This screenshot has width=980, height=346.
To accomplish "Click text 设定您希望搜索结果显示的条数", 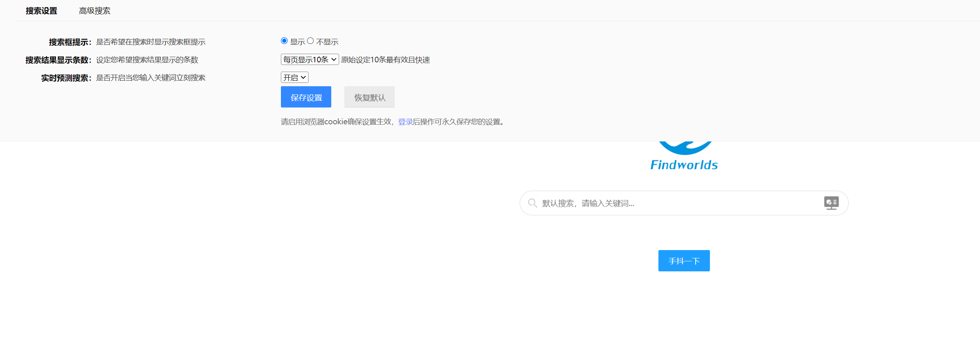I will pyautogui.click(x=147, y=60).
